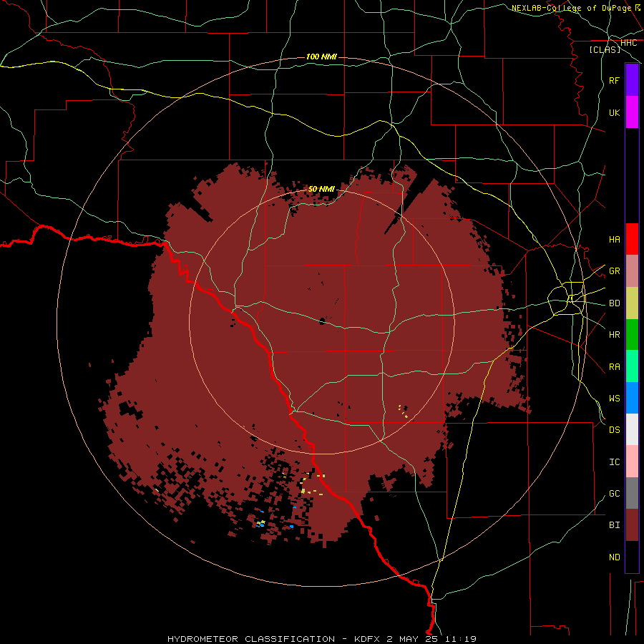Image resolution: width=644 pixels, height=644 pixels.
Task: Click the small black gap at radar center
Action: click(x=322, y=321)
